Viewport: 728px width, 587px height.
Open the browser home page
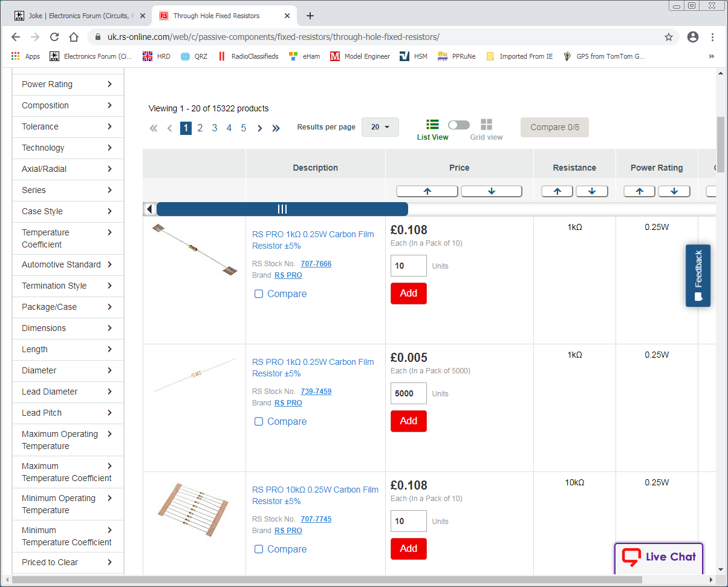click(74, 37)
